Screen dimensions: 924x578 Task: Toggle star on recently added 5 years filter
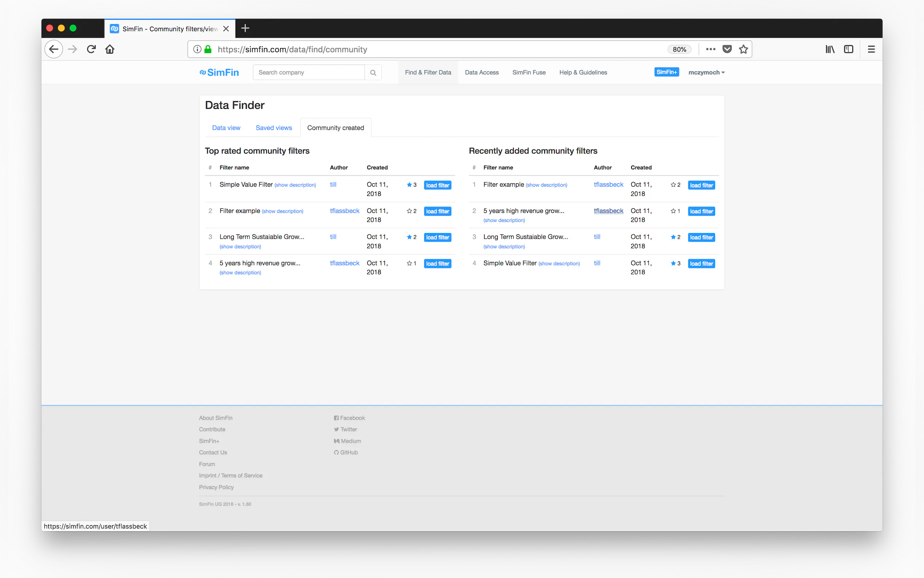(673, 211)
